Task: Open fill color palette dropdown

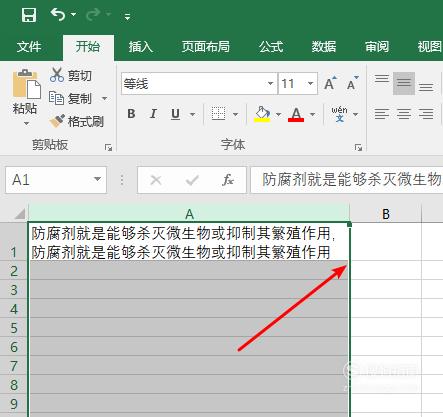Action: point(278,114)
